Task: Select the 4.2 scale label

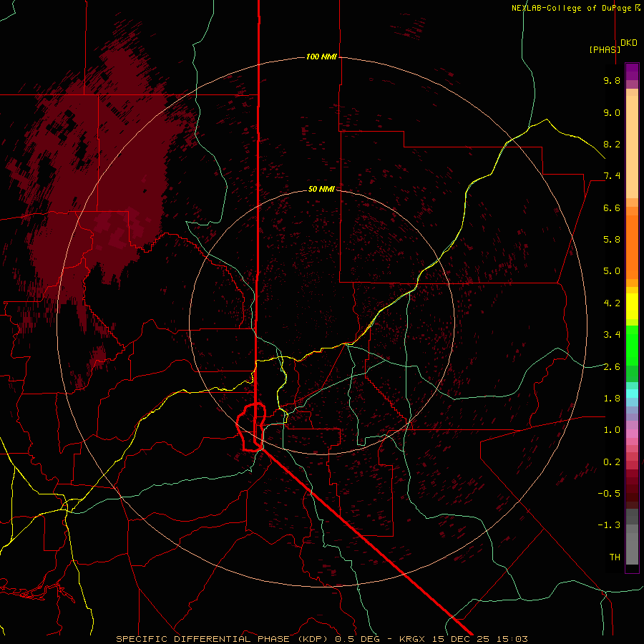Action: [x=612, y=303]
